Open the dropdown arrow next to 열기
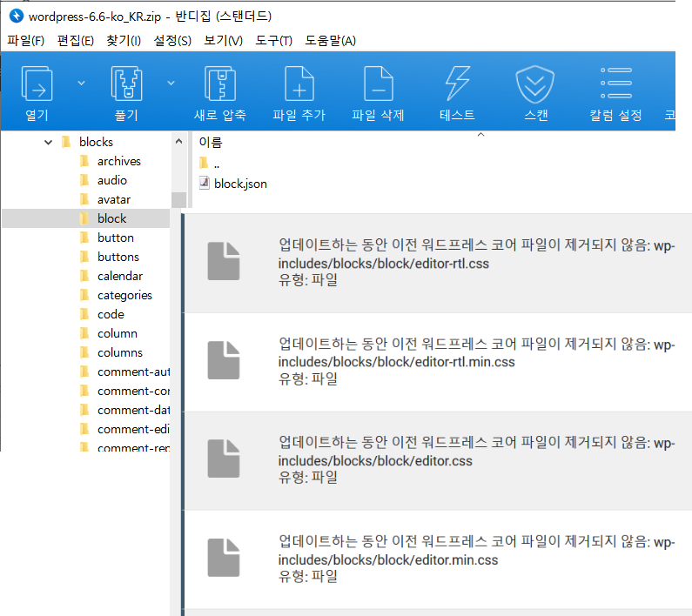Image resolution: width=692 pixels, height=616 pixels. tap(81, 83)
